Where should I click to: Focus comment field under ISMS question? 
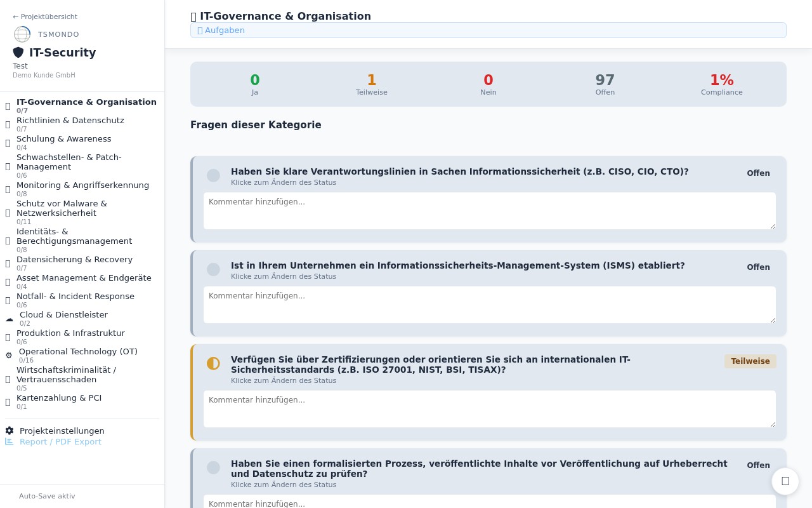(x=490, y=305)
